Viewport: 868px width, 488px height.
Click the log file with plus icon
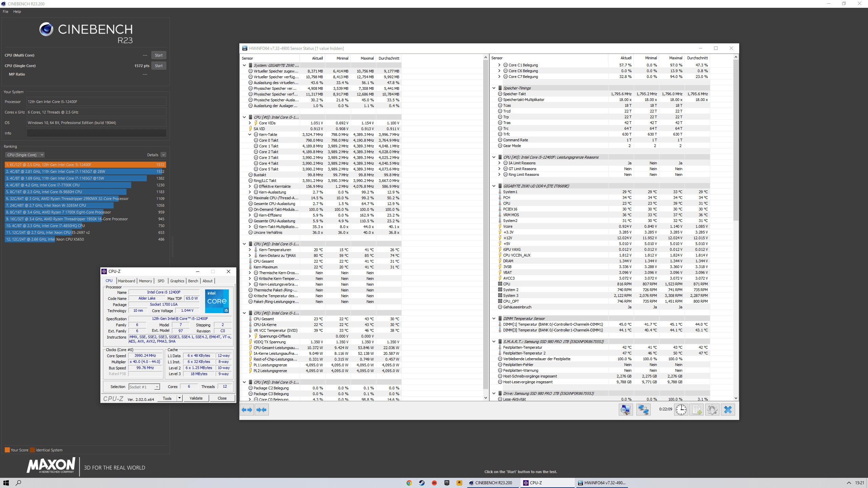coord(697,410)
